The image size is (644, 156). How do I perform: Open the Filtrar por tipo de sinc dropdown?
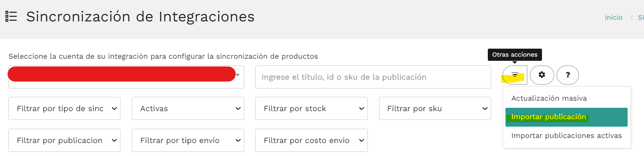point(65,109)
